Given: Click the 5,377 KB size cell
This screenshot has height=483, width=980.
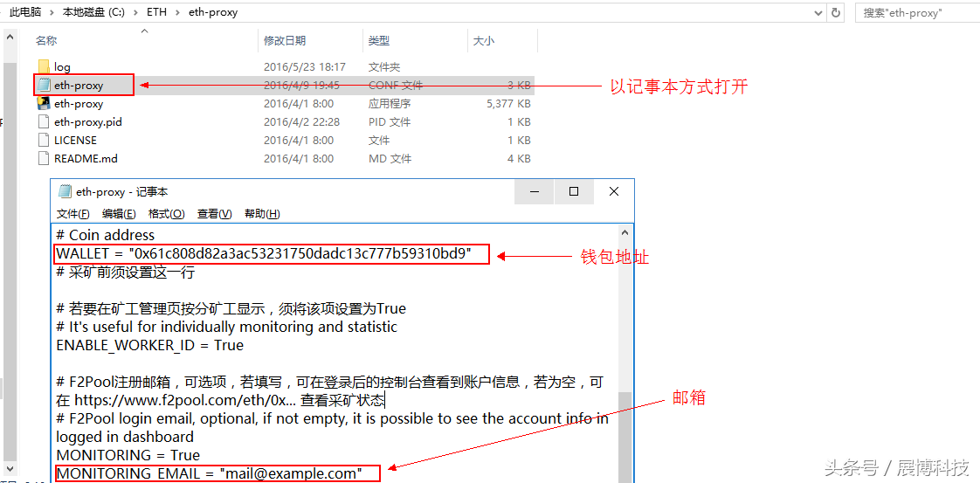Looking at the screenshot, I should [x=508, y=104].
